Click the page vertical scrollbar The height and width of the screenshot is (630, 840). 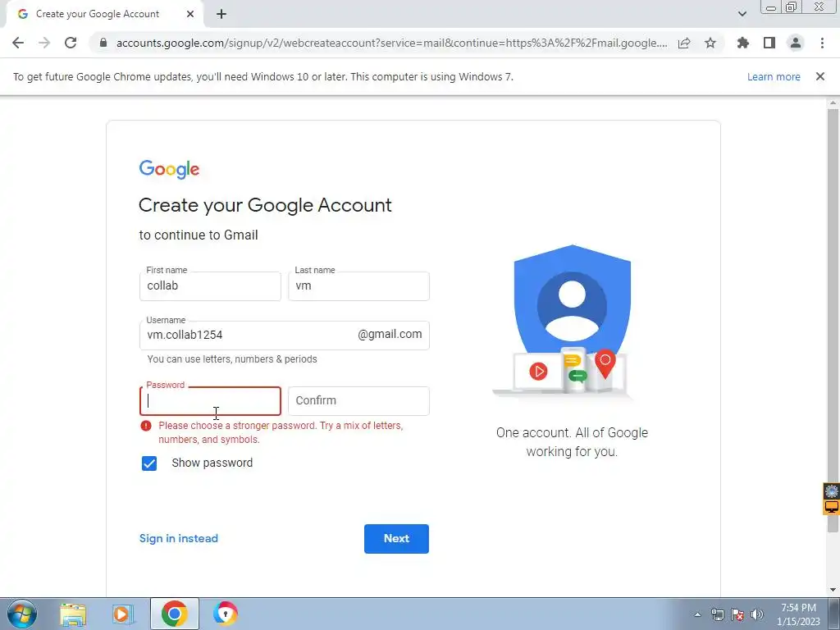(x=833, y=320)
